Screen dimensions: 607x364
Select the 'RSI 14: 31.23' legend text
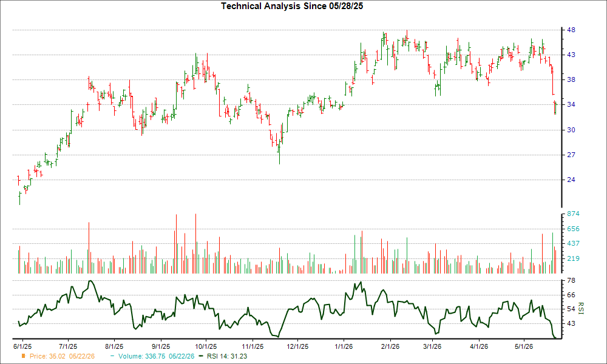(x=227, y=356)
